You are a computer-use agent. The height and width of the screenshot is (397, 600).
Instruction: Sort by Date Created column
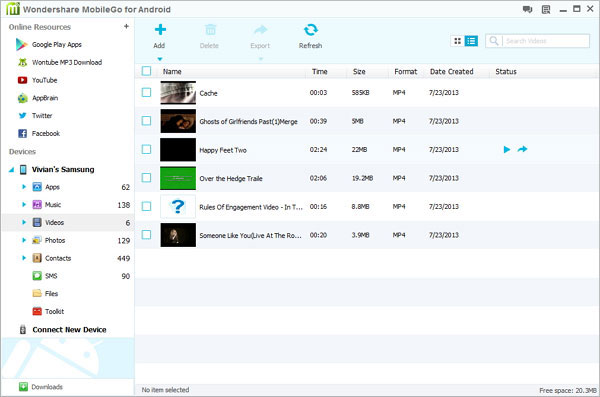click(452, 72)
